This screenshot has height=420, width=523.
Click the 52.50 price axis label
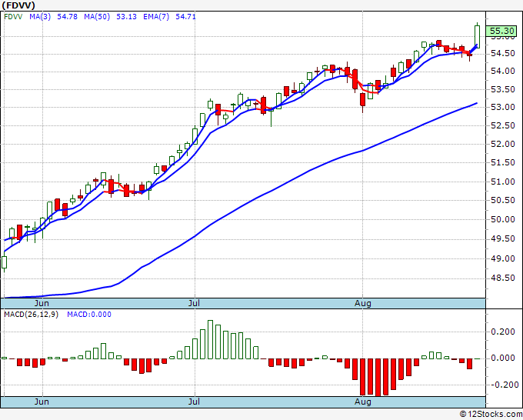[503, 125]
